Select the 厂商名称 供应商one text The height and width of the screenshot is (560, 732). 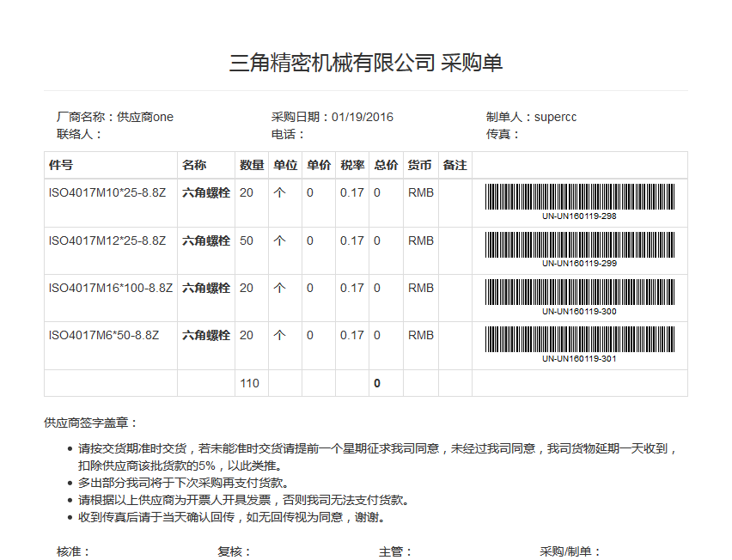(115, 117)
